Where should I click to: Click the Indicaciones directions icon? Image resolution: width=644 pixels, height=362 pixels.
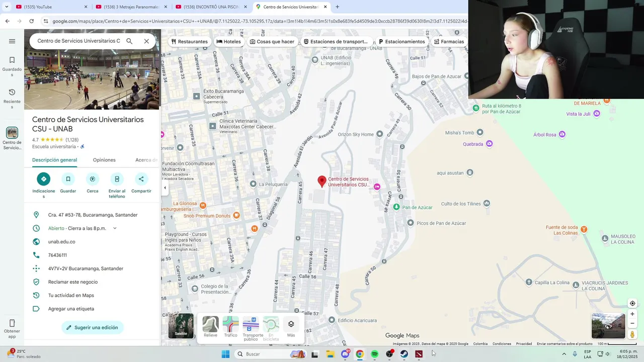(x=44, y=178)
